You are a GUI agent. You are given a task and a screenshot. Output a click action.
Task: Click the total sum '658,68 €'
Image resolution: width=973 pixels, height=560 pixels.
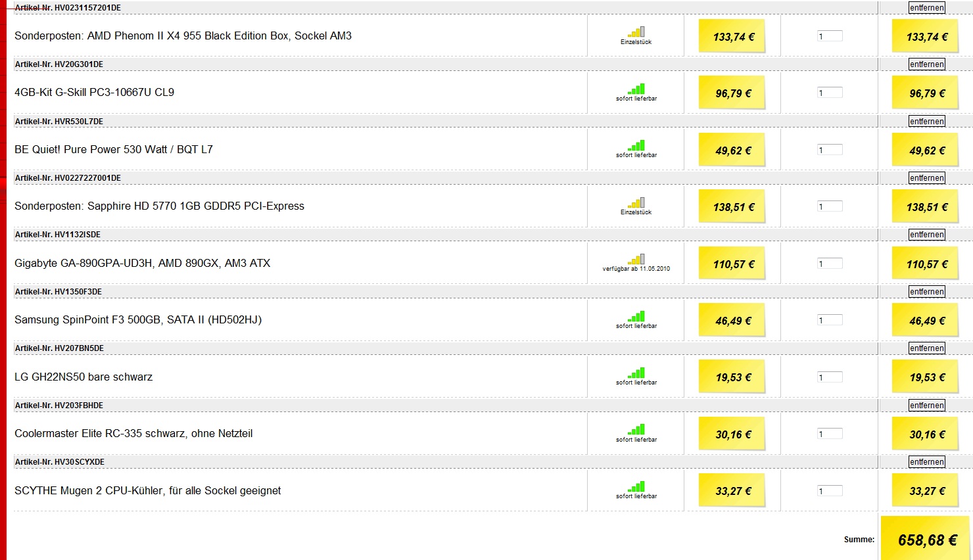point(928,540)
